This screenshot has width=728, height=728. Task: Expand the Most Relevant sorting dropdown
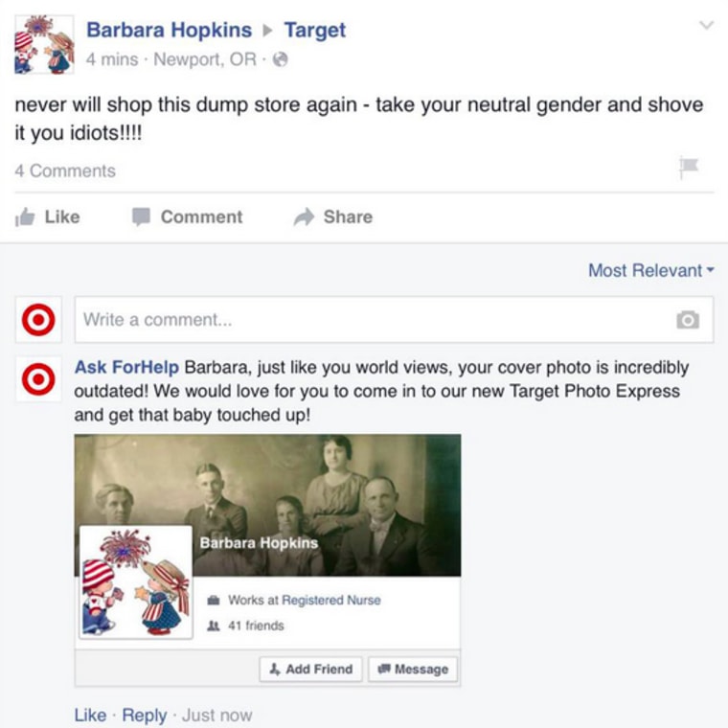click(x=651, y=270)
